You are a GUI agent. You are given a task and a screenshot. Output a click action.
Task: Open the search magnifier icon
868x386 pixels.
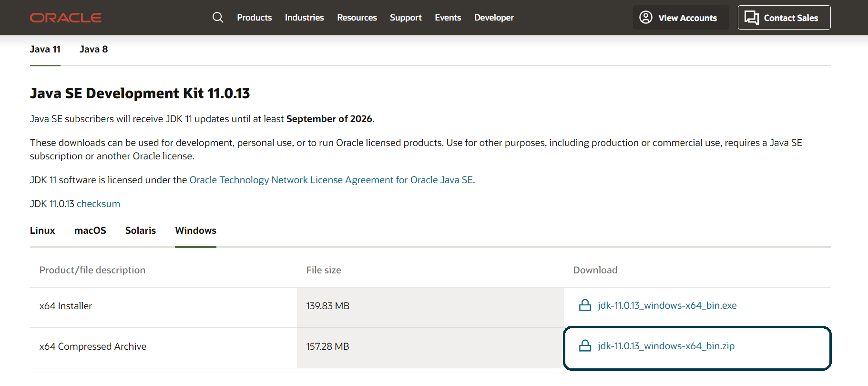coord(218,18)
